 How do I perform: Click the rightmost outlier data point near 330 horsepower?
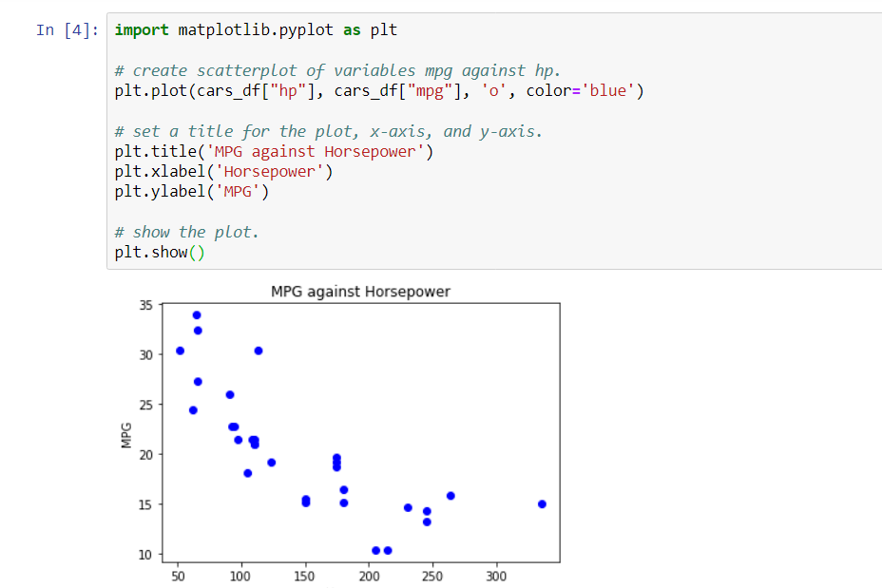[x=542, y=504]
